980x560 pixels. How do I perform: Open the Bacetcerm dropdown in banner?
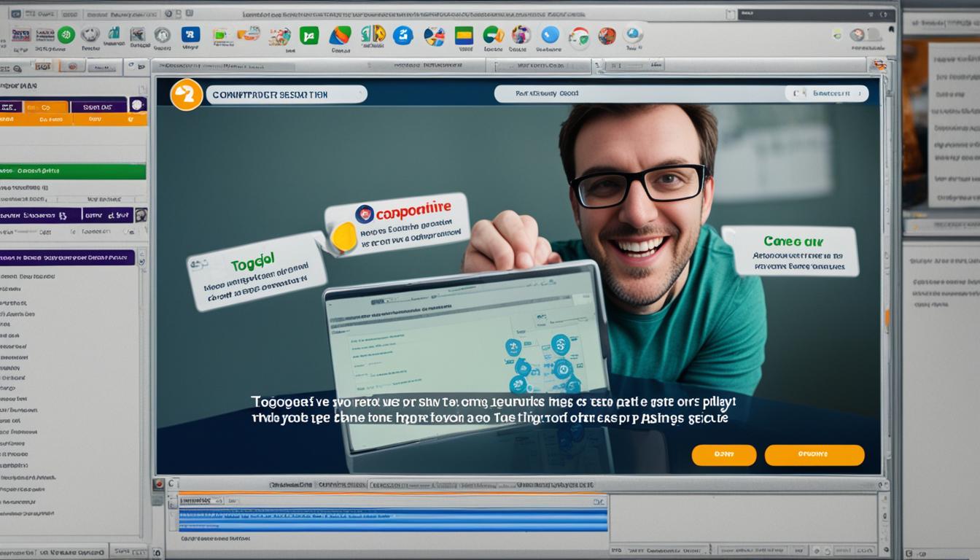point(826,93)
